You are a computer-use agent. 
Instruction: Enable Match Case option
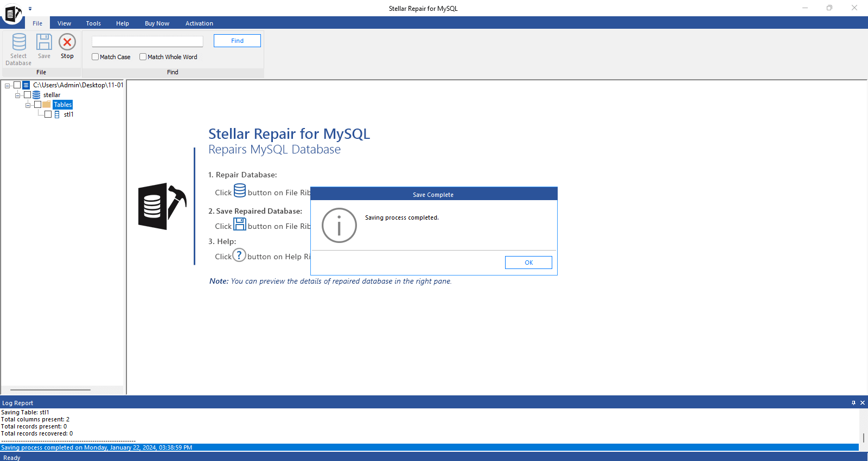click(95, 57)
